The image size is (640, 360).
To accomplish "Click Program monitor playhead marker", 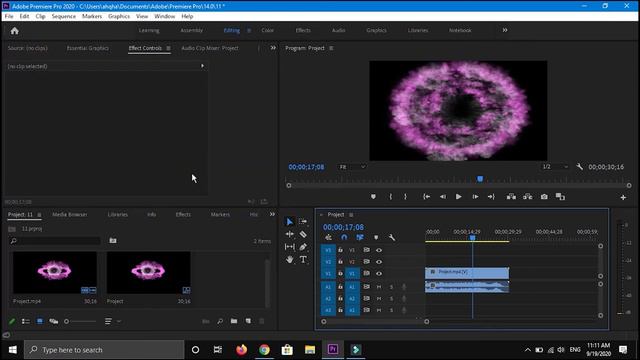I will click(480, 179).
